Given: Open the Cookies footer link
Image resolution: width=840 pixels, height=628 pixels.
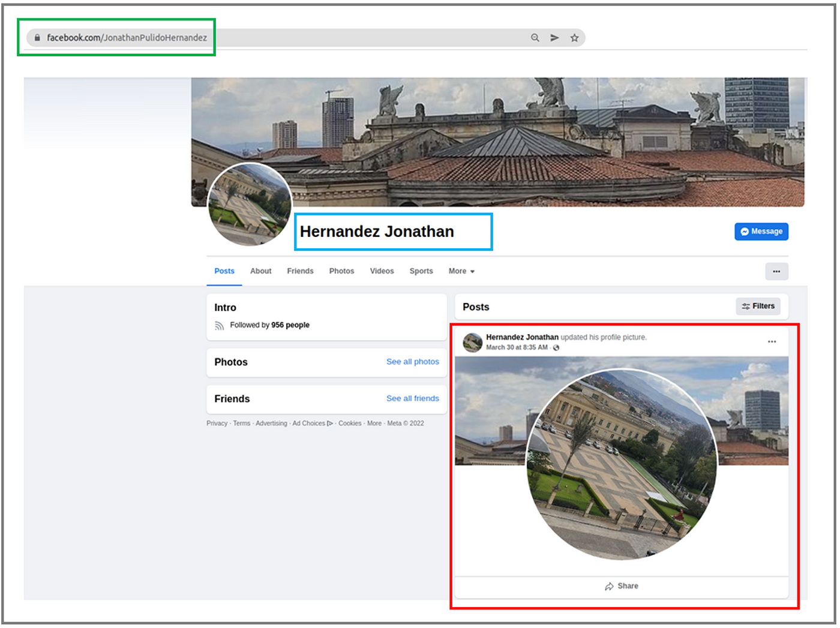Looking at the screenshot, I should (x=350, y=423).
